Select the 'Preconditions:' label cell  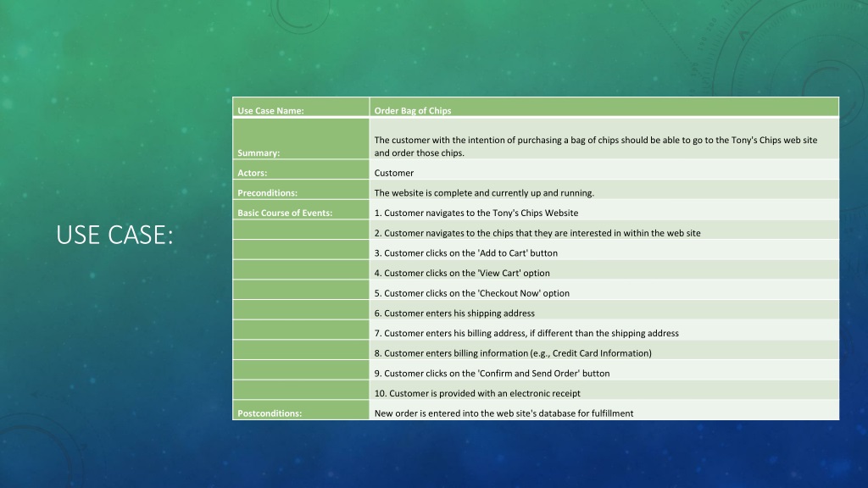click(301, 189)
